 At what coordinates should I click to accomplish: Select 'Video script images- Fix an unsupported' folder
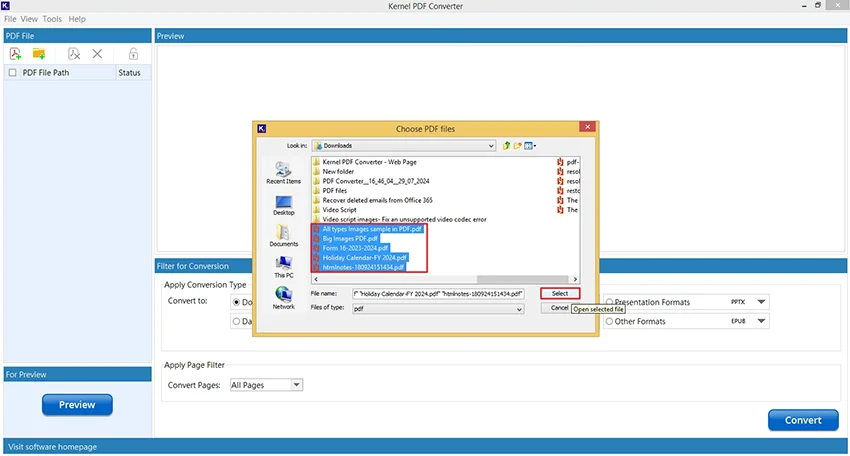coord(404,220)
